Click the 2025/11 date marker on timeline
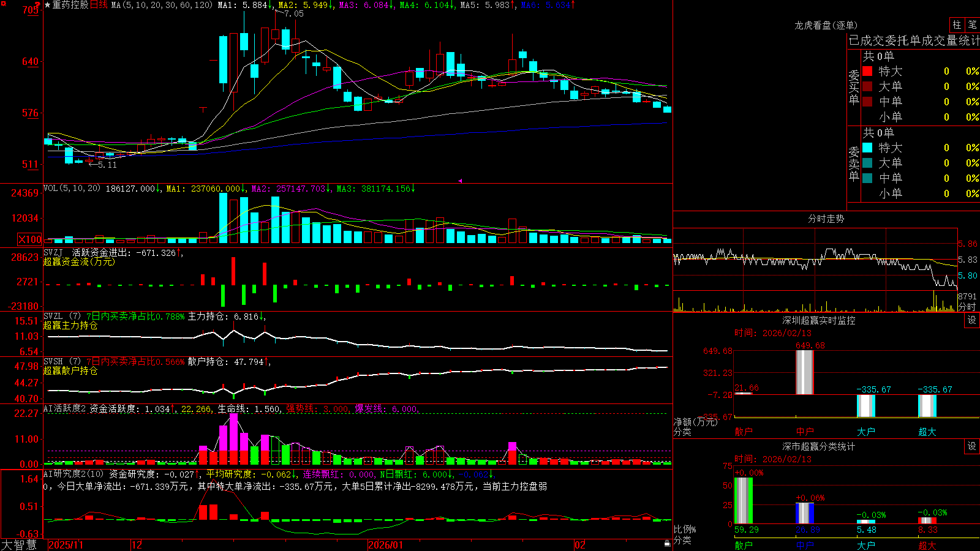The image size is (980, 551). pos(66,545)
